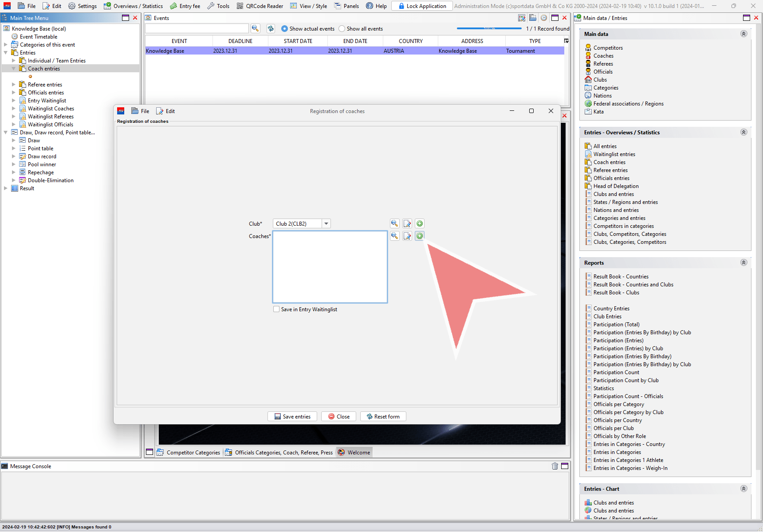This screenshot has height=532, width=763.
Task: Click the Events search input field
Action: pos(197,28)
